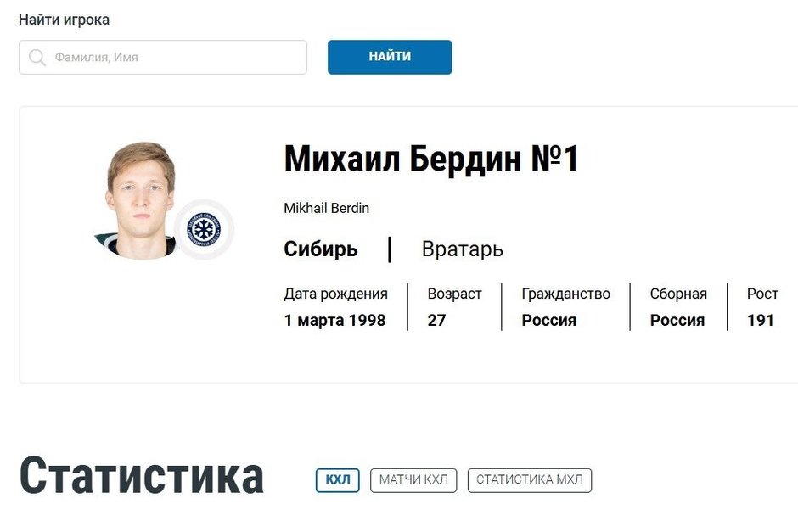The width and height of the screenshot is (798, 532).
Task: Click the Возраст value 27
Action: pyautogui.click(x=435, y=320)
